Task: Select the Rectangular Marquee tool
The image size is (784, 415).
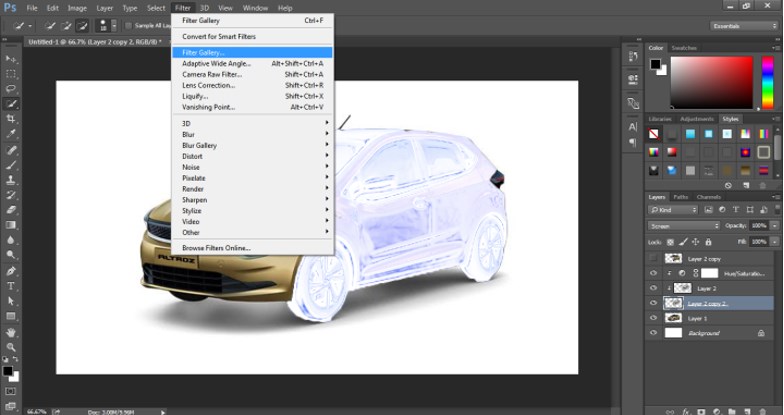Action: point(11,74)
